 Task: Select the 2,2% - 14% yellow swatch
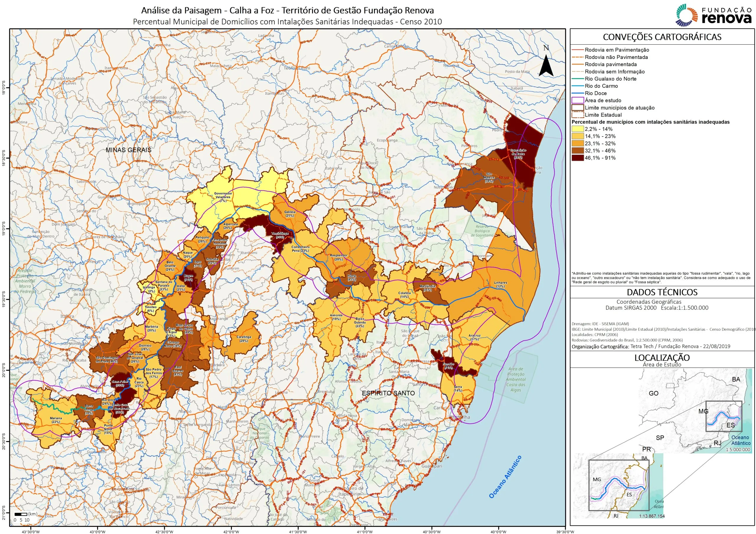click(x=578, y=129)
